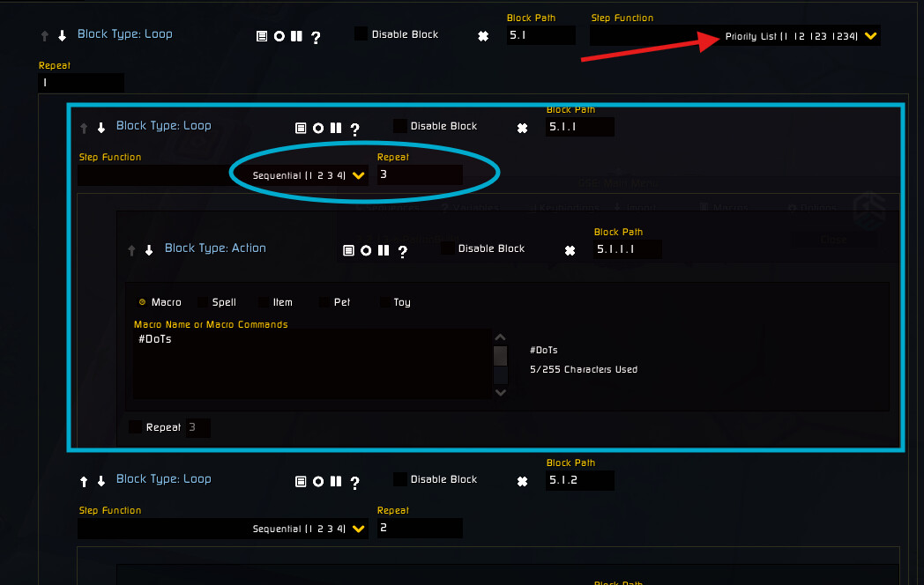The image size is (924, 585).
Task: Click the Repeat field of block 5.1.2 showing 2
Action: click(420, 528)
